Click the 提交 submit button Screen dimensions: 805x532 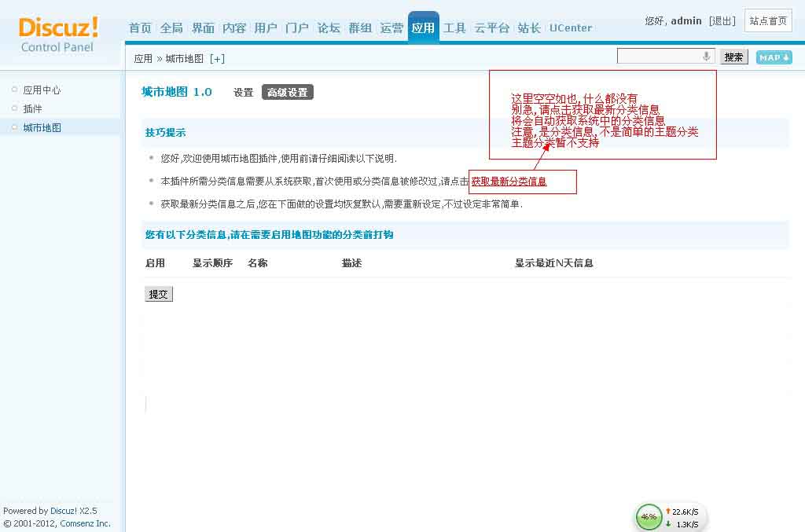(x=159, y=294)
